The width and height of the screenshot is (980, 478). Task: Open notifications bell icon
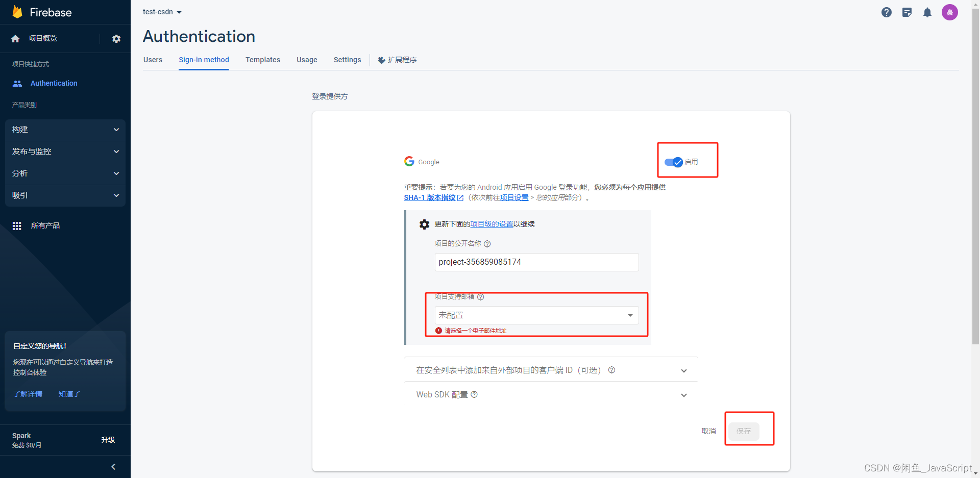pyautogui.click(x=927, y=12)
